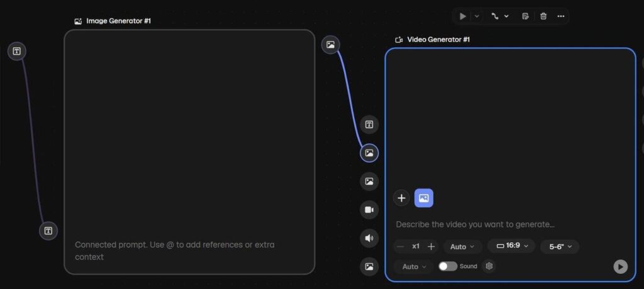Viewport: 644px width, 289px height.
Task: Add a reference with the round plus button
Action: 401,199
